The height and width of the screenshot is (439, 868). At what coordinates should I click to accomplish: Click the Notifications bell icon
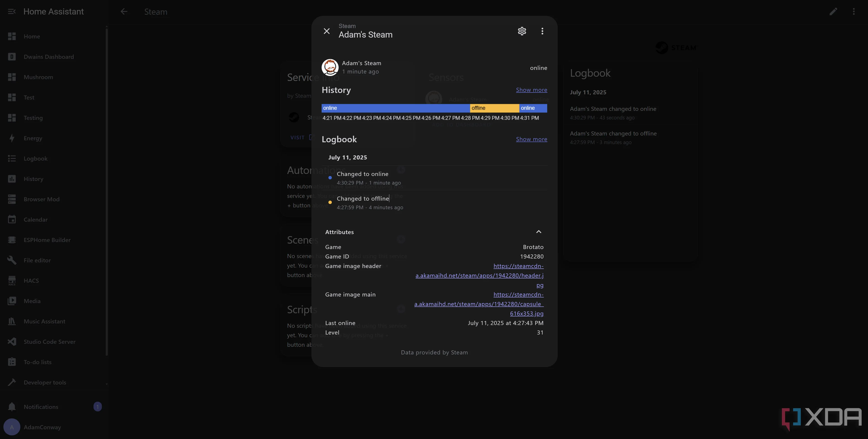[12, 407]
